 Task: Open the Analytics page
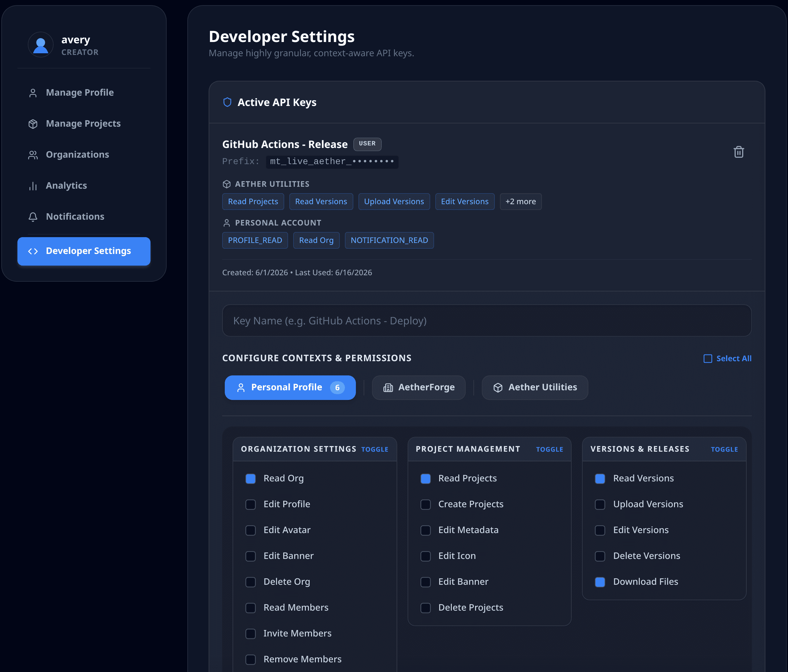tap(84, 186)
